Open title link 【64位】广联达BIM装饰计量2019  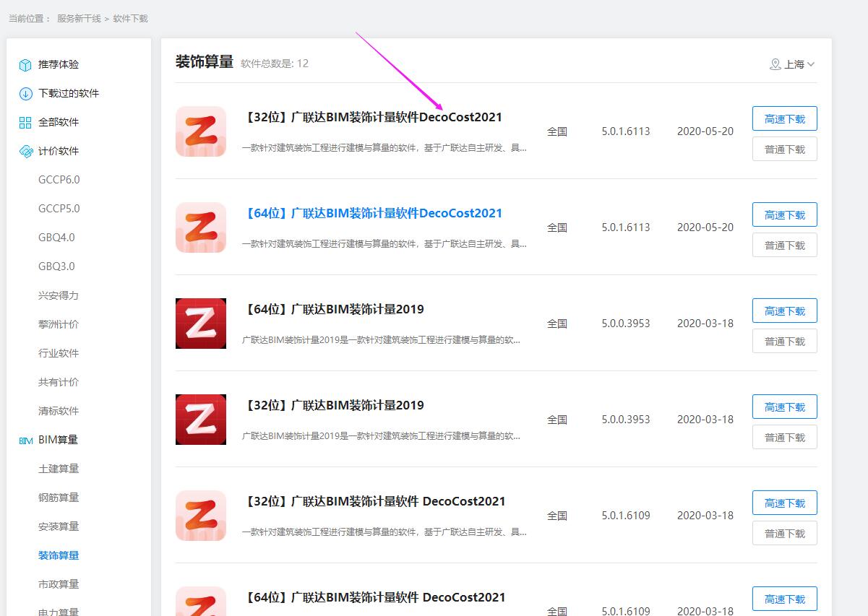pyautogui.click(x=333, y=309)
